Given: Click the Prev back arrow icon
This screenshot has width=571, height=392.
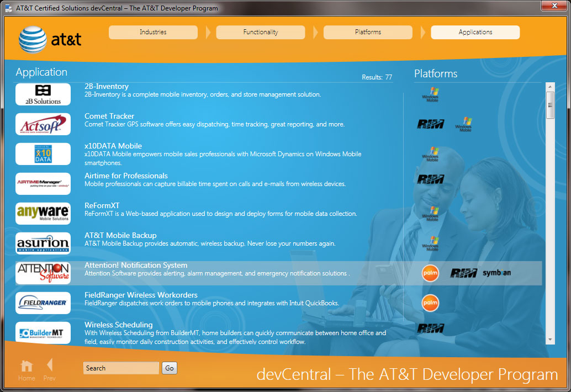Looking at the screenshot, I should click(x=50, y=365).
